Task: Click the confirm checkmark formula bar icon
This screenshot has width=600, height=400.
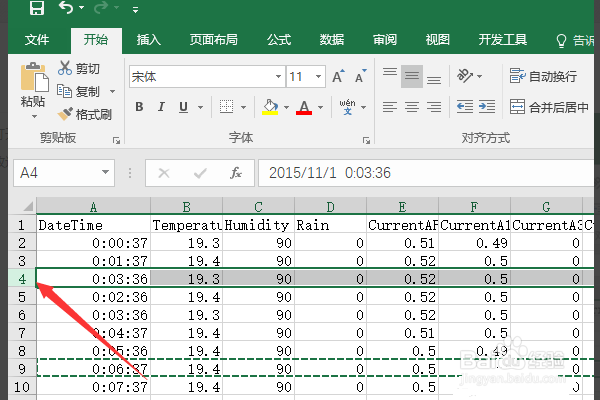Action: (x=200, y=173)
